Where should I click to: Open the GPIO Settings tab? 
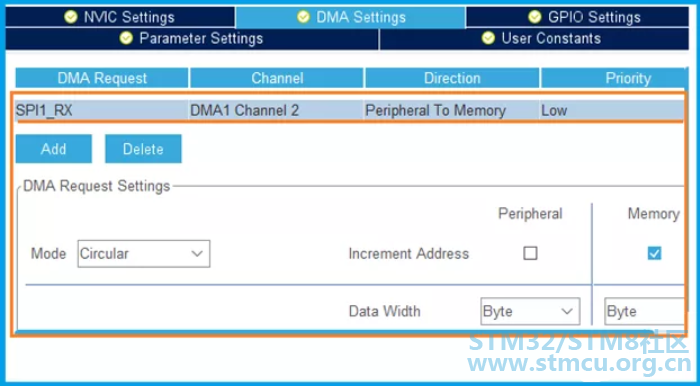point(577,17)
